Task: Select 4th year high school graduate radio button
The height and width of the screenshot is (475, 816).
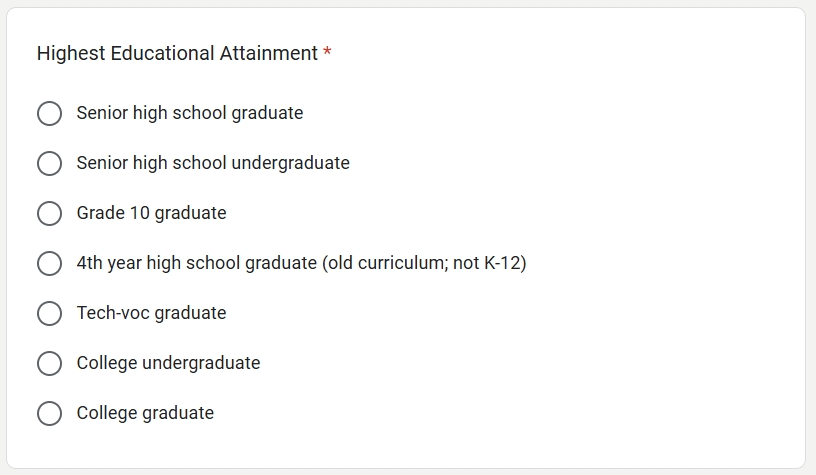Action: (x=49, y=263)
